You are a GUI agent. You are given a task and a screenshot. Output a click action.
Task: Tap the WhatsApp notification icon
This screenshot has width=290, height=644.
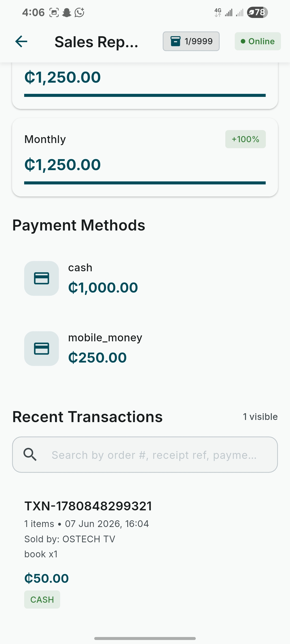click(x=79, y=12)
